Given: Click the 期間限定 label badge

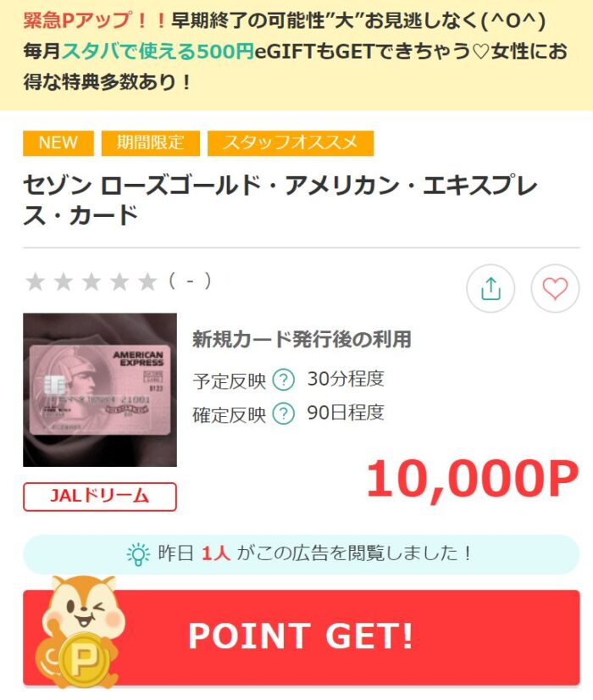Looking at the screenshot, I should [x=151, y=143].
